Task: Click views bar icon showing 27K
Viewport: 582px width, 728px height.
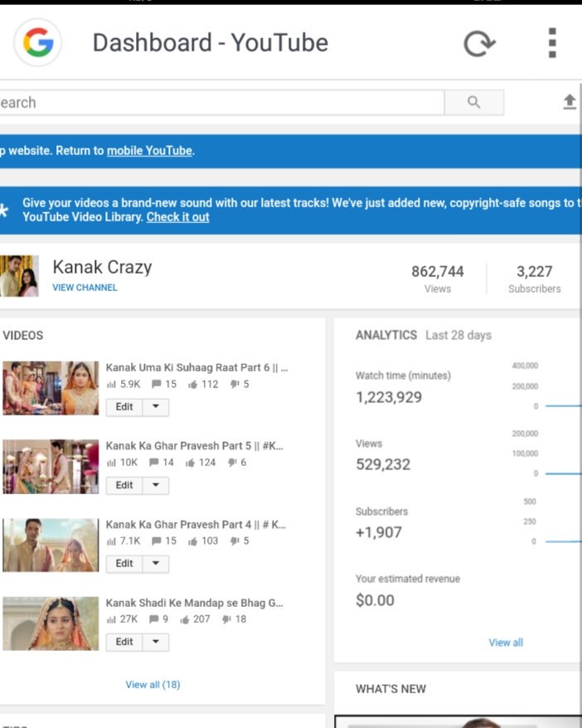Action: [111, 620]
